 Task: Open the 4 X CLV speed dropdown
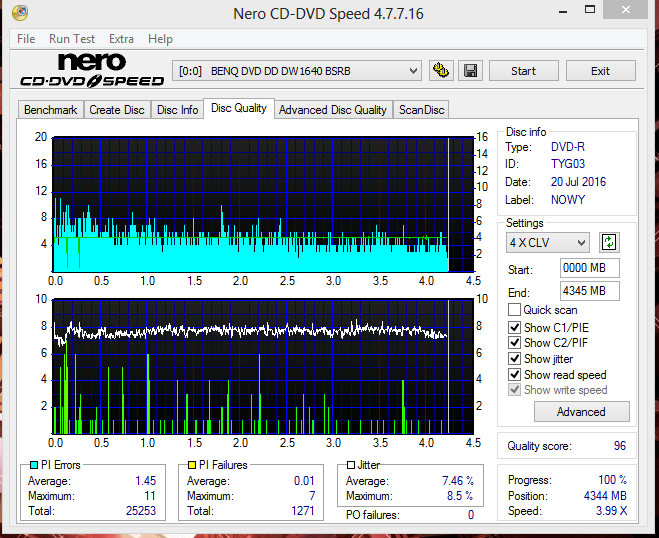click(548, 243)
